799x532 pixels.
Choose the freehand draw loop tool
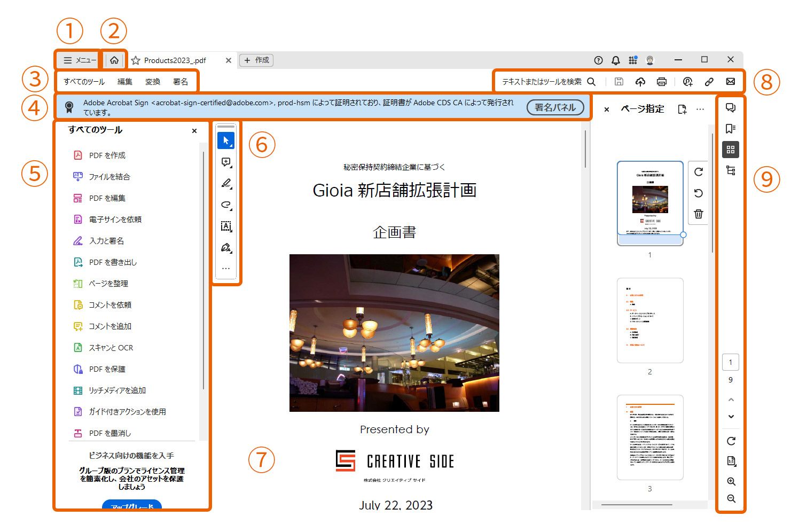pos(226,205)
